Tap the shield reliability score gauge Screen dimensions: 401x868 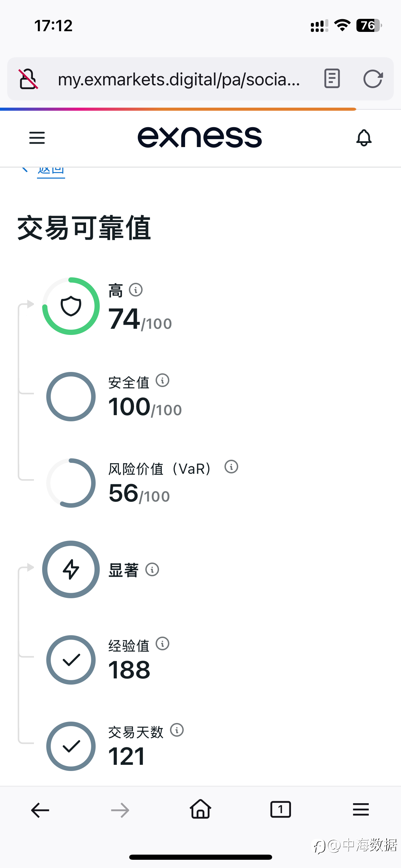coord(71,306)
